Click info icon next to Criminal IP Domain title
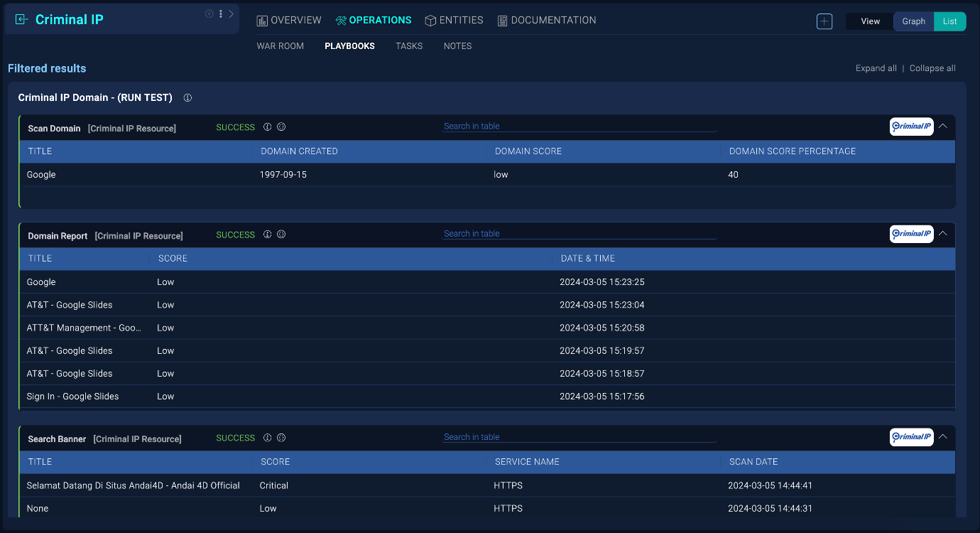Image resolution: width=980 pixels, height=533 pixels. [187, 98]
